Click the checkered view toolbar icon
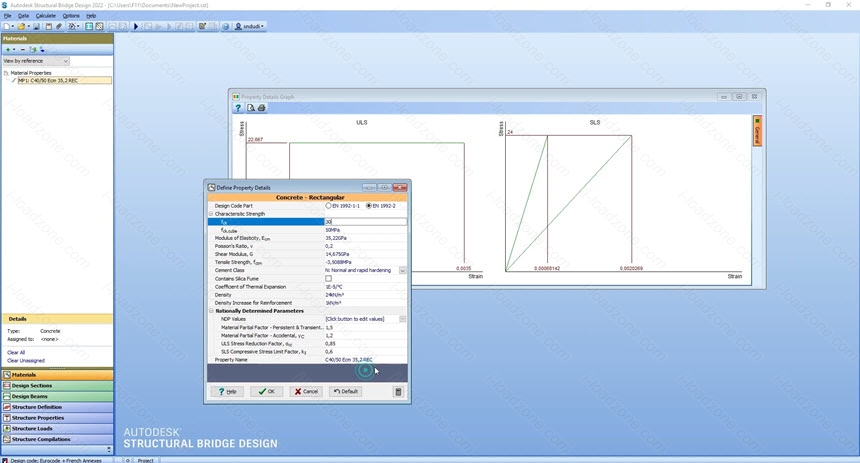The width and height of the screenshot is (860, 463). pyautogui.click(x=99, y=26)
